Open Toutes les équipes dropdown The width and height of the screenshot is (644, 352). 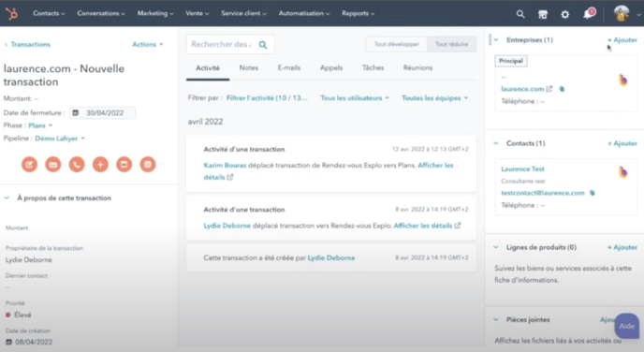pos(434,97)
